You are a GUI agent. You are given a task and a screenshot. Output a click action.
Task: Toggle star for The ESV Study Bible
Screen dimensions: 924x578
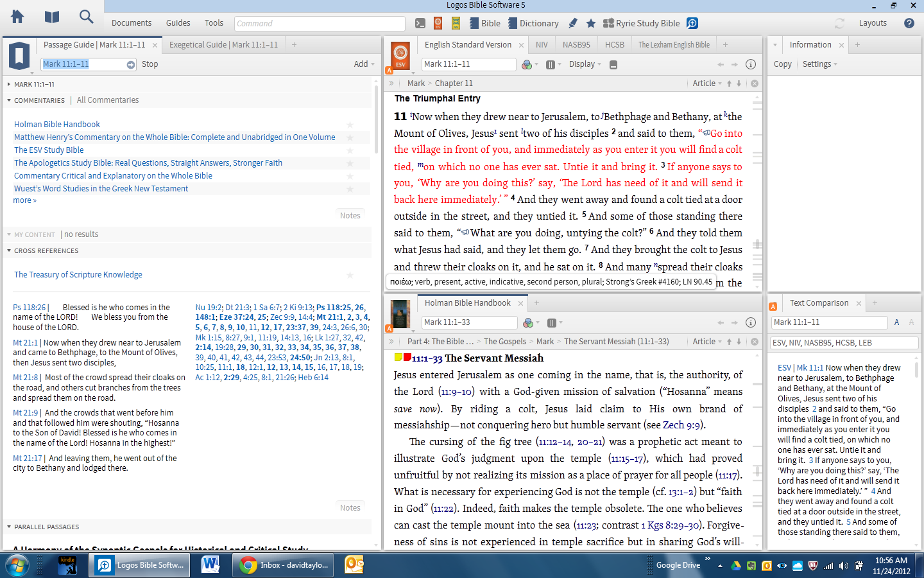click(350, 150)
